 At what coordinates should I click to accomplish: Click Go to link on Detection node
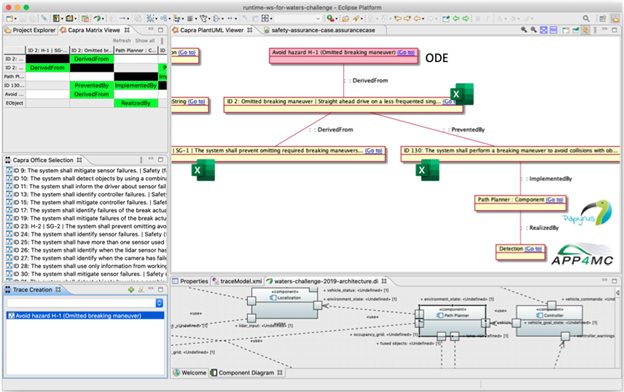(x=533, y=249)
